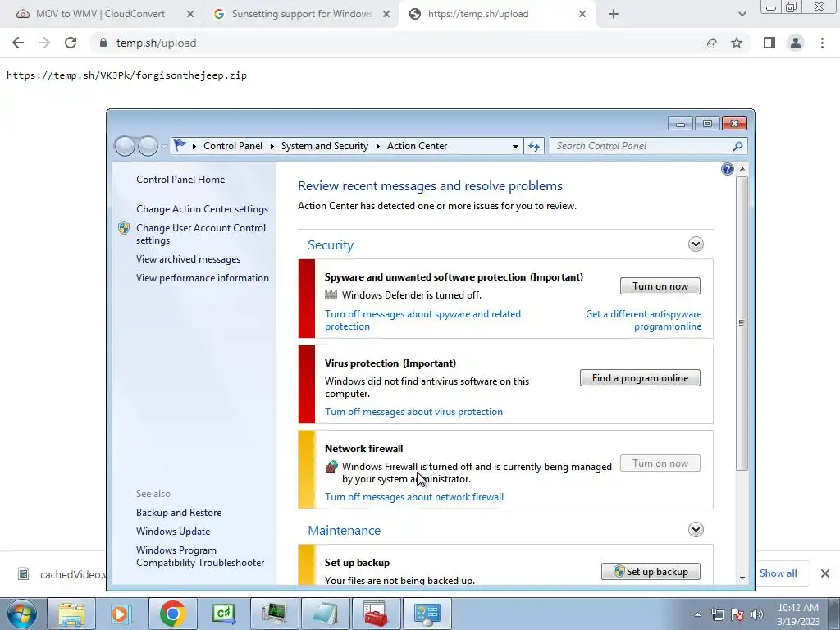Open View performance information
Screen dimensions: 840x630
[203, 277]
